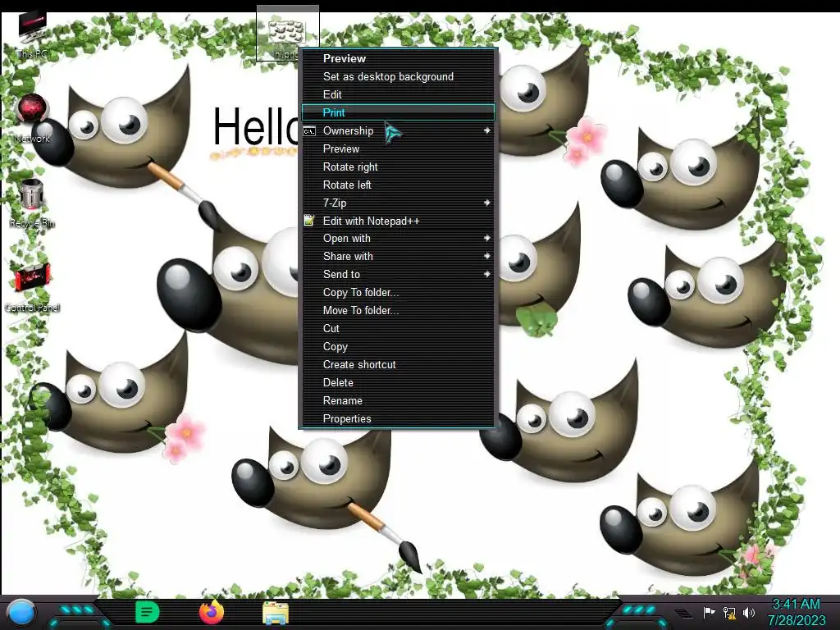The image size is (840, 630).
Task: Open the This PC desktop icon
Action: 32,35
